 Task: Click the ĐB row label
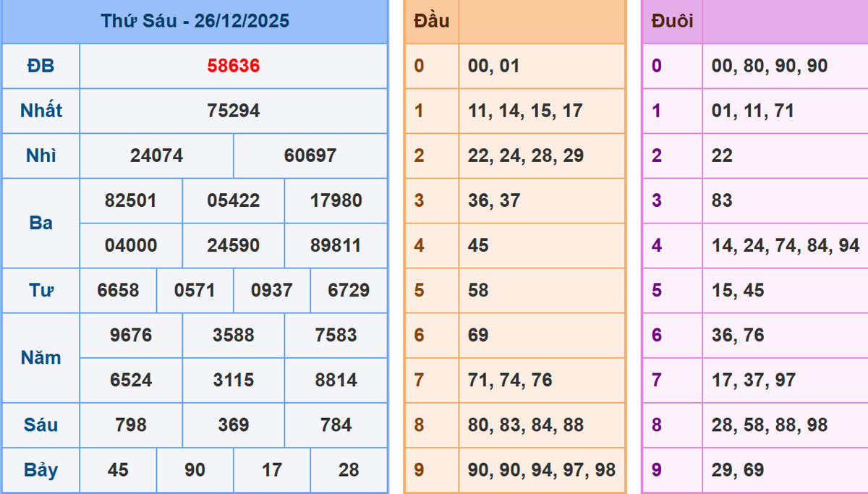41,67
